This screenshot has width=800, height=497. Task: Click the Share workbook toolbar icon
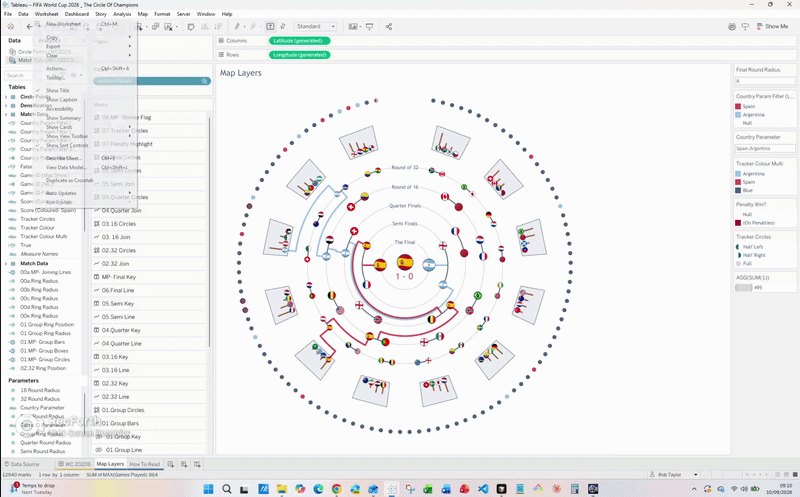click(x=389, y=27)
